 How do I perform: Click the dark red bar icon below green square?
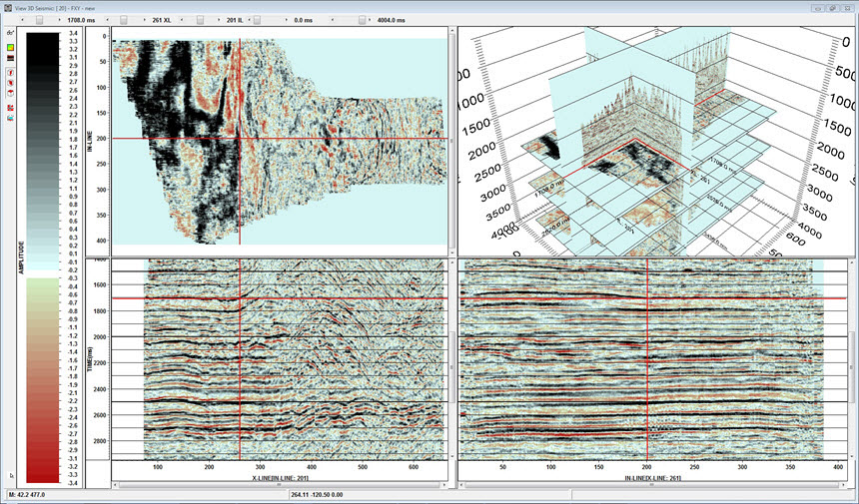[10, 59]
